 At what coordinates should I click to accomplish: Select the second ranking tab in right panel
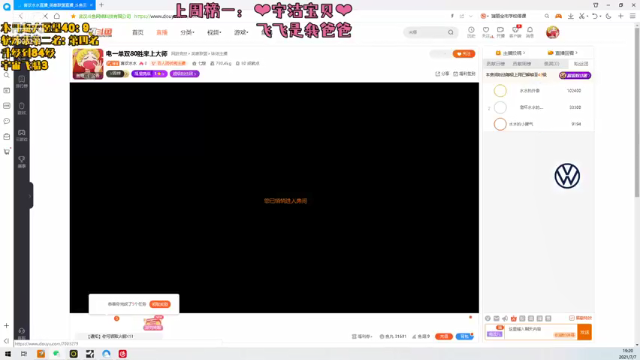522,64
